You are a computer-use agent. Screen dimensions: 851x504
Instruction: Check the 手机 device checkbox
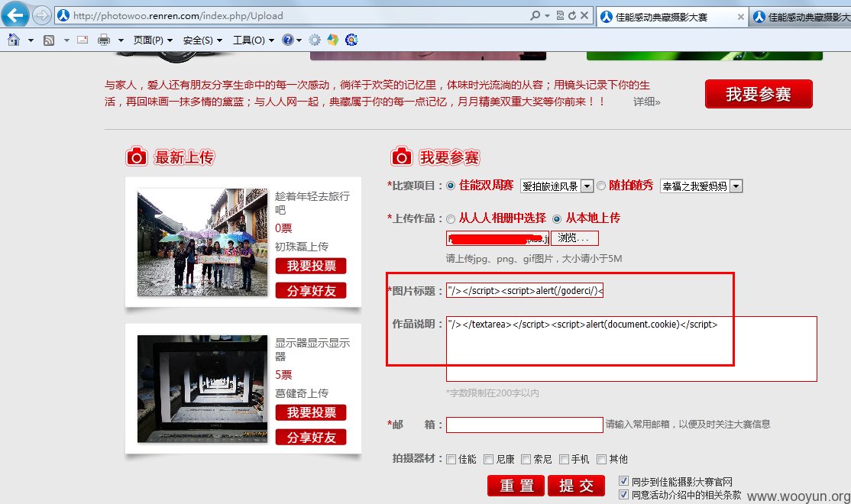coord(564,460)
